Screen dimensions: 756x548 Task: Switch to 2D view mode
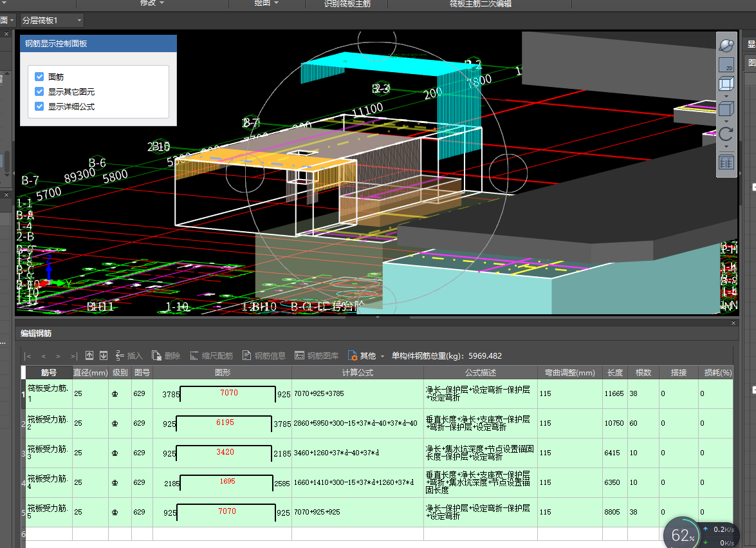pyautogui.click(x=726, y=64)
